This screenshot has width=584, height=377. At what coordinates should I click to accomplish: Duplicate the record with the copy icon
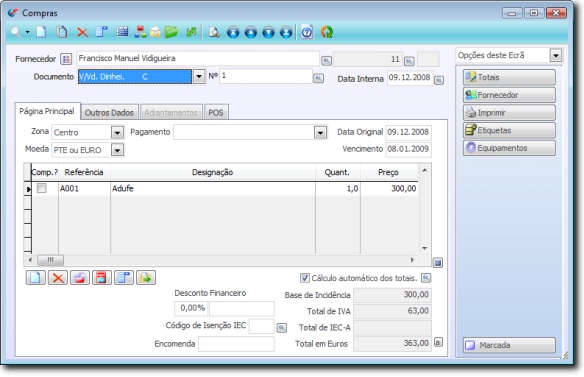click(62, 32)
